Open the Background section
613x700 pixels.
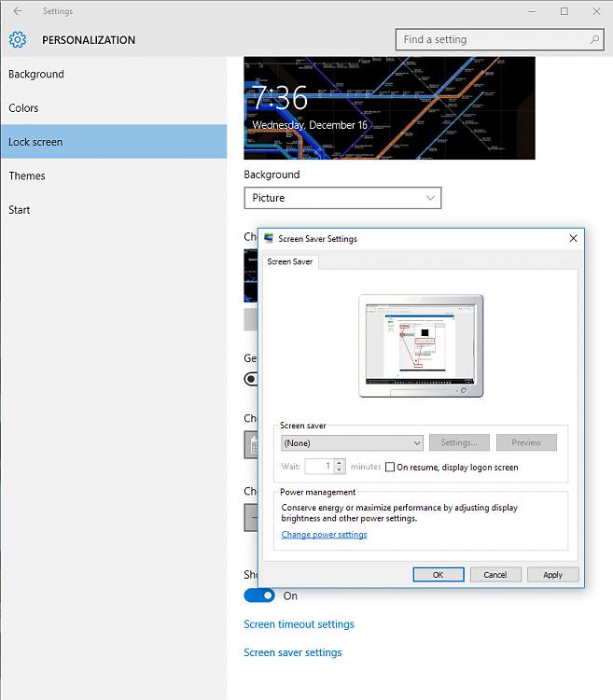(114, 74)
